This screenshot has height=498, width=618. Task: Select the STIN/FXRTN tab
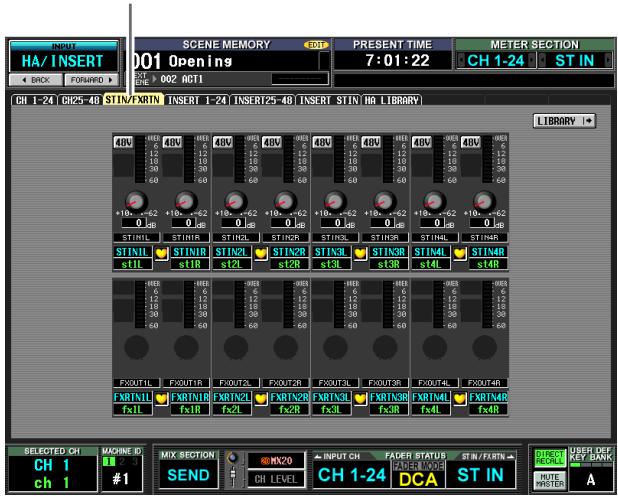pyautogui.click(x=133, y=100)
